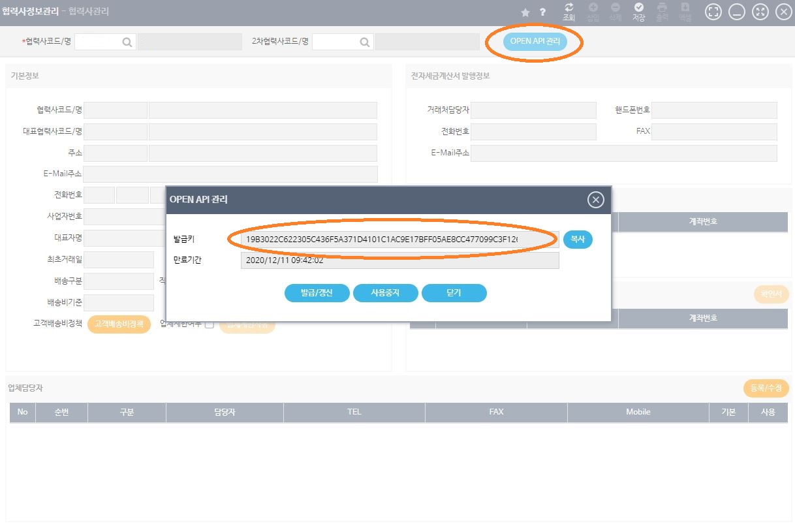
Task: Search 협력사코드 with the magnifier icon
Action: (x=127, y=42)
